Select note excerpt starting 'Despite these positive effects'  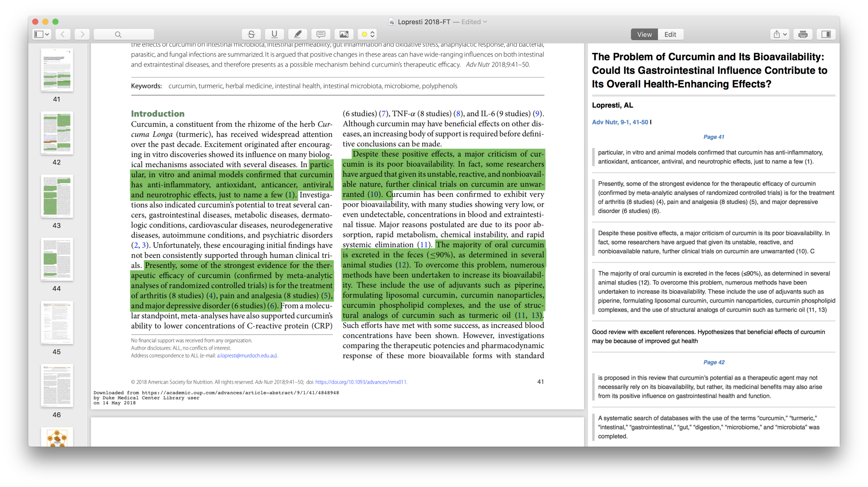tap(713, 242)
